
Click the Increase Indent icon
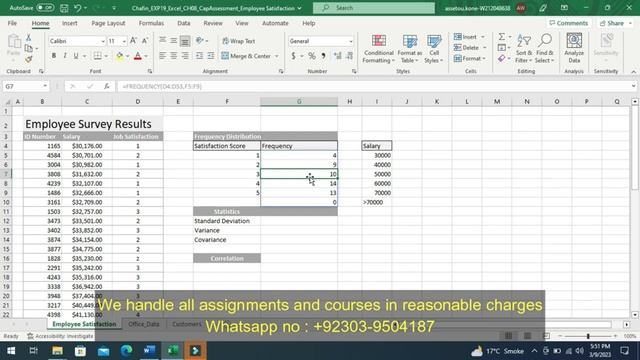(211, 56)
